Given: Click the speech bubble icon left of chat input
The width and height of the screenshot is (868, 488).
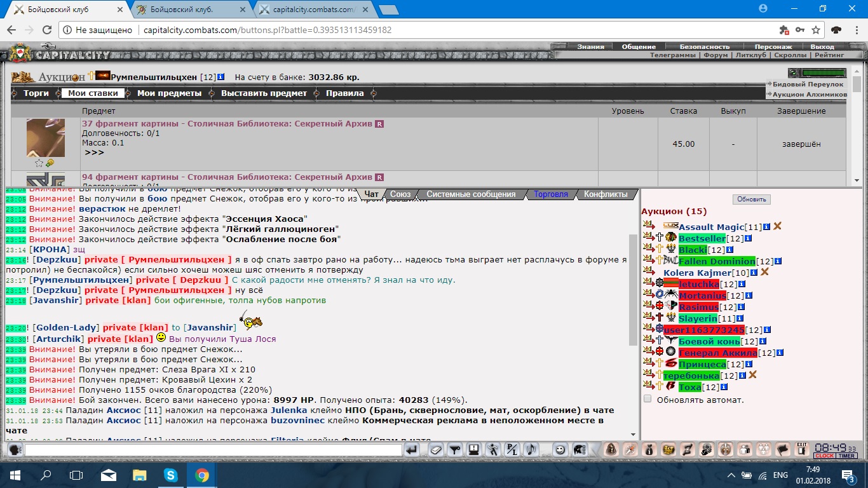Looking at the screenshot, I should click(x=15, y=450).
